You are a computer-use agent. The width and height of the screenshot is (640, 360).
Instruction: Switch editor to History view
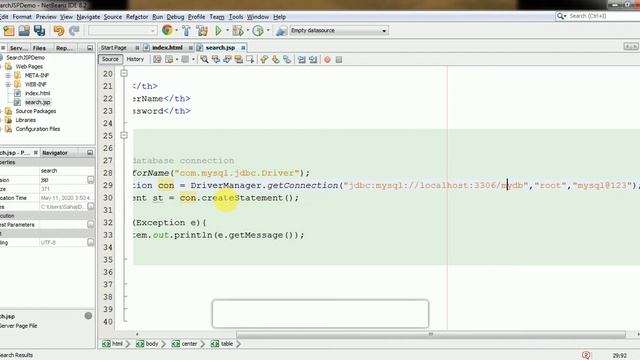click(x=135, y=59)
